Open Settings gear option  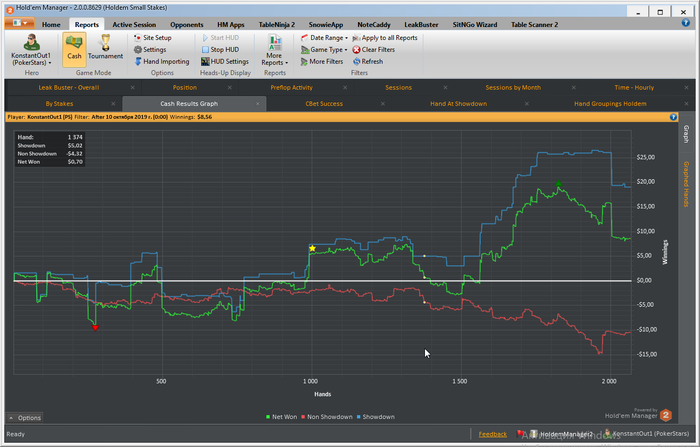click(150, 50)
